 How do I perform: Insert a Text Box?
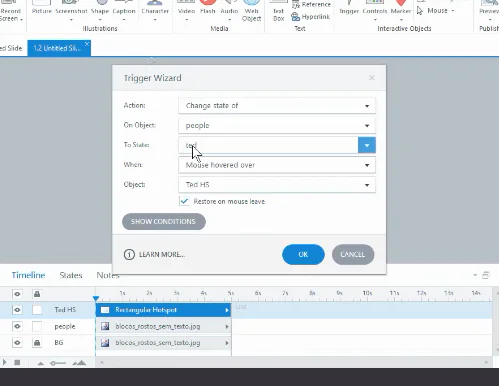click(278, 11)
